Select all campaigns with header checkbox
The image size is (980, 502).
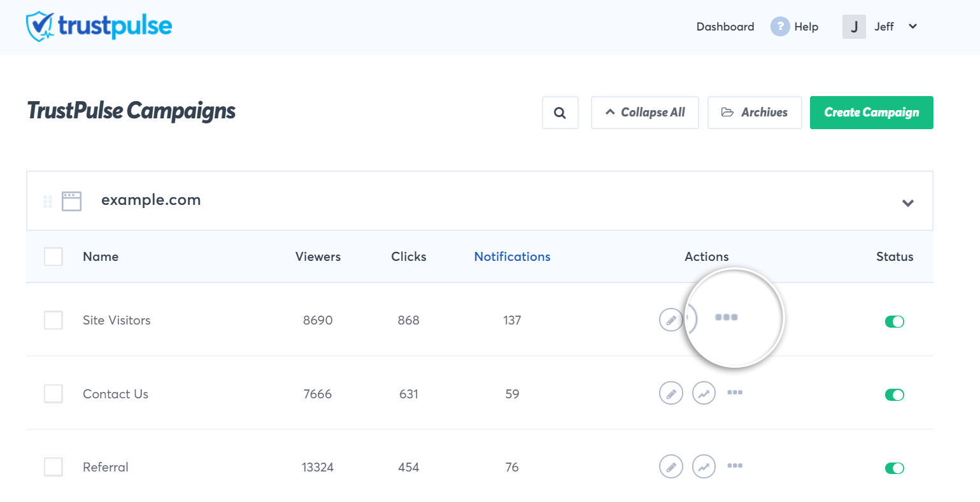tap(53, 257)
